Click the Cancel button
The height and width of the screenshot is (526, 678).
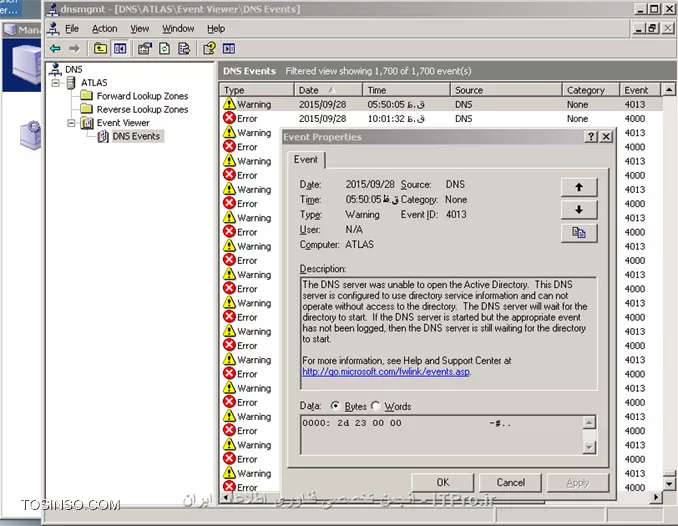(510, 482)
